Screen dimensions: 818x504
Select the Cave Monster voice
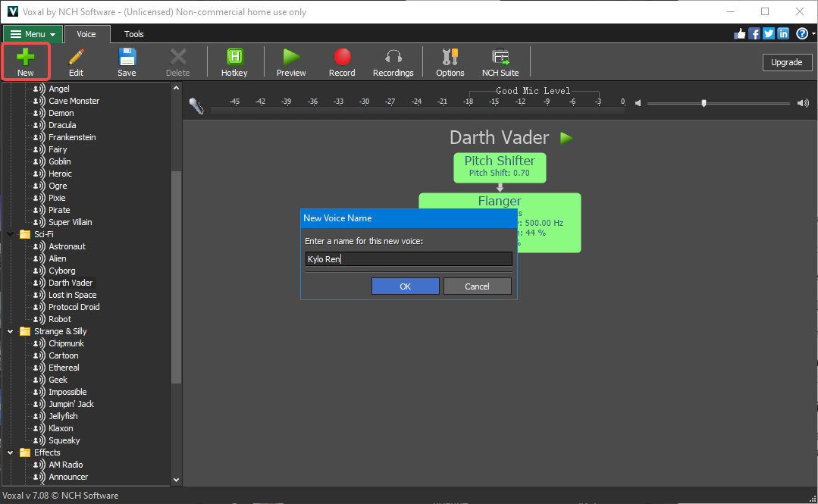(x=74, y=101)
